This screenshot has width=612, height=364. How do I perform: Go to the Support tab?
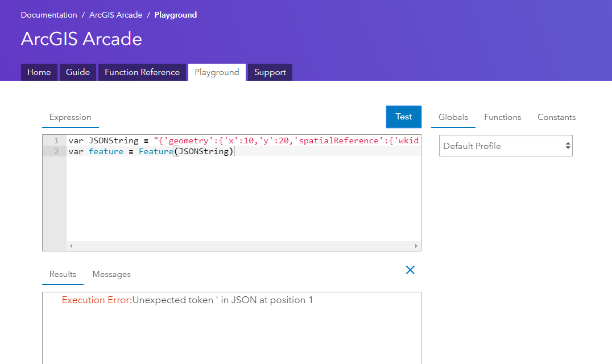pyautogui.click(x=270, y=72)
